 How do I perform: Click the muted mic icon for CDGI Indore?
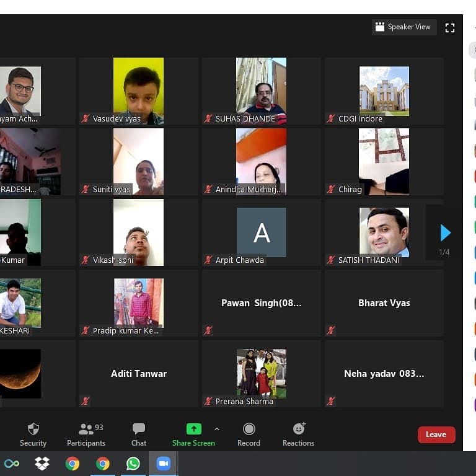(331, 118)
